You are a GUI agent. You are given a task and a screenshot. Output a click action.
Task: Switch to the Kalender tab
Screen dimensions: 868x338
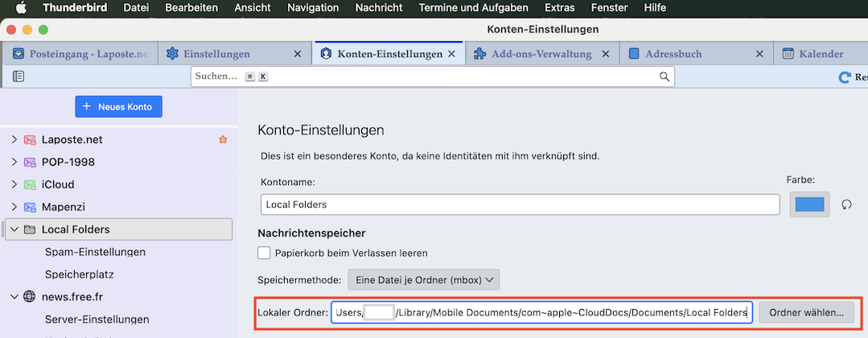[x=821, y=54]
